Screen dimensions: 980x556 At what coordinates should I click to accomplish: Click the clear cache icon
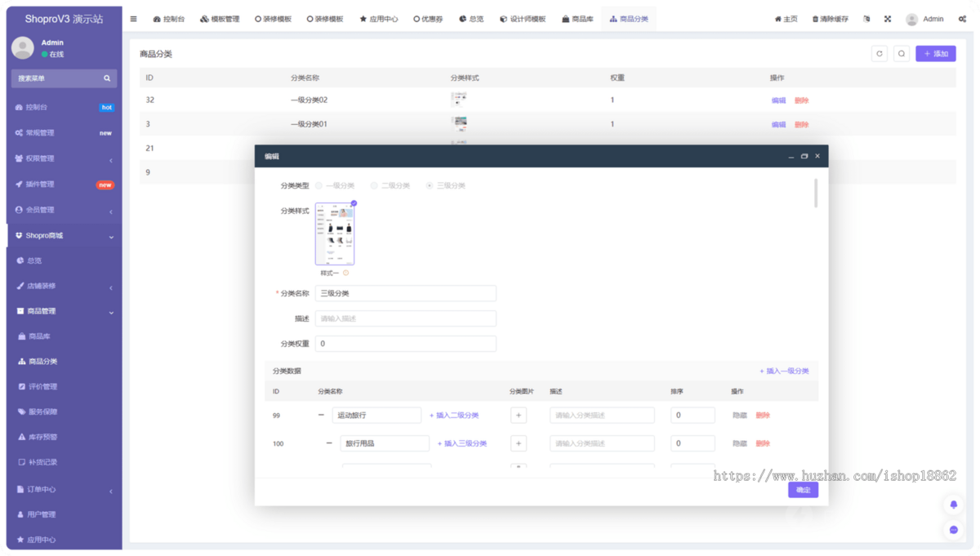click(815, 18)
